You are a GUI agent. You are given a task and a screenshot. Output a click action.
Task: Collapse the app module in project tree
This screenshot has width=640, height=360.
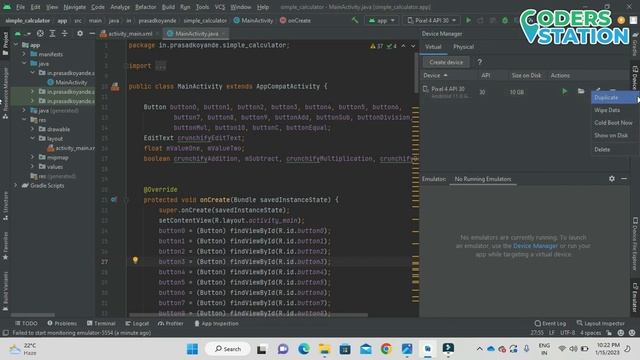point(16,45)
